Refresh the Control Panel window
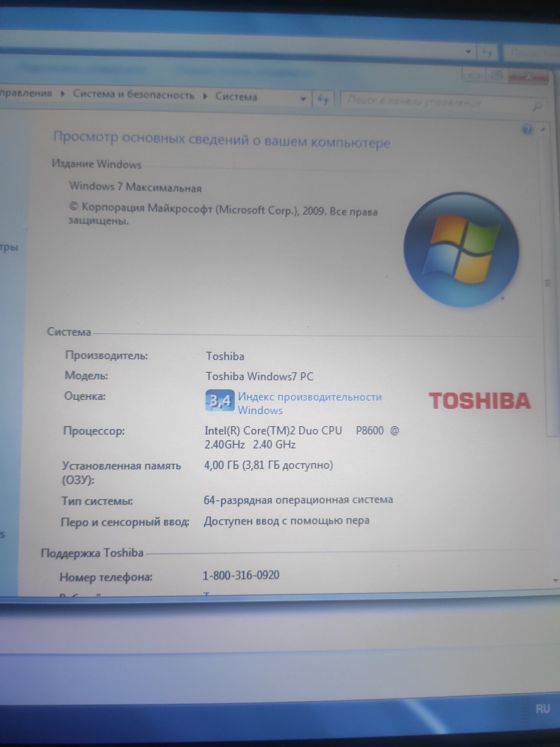The width and height of the screenshot is (560, 747). pos(323,99)
